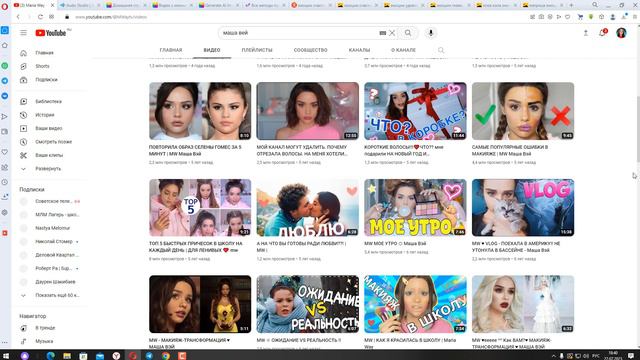Open the ОЖИДАНИЕ VS РЕАЛЬНОСТЬ thumbnail
The image size is (640, 360).
pyautogui.click(x=308, y=304)
